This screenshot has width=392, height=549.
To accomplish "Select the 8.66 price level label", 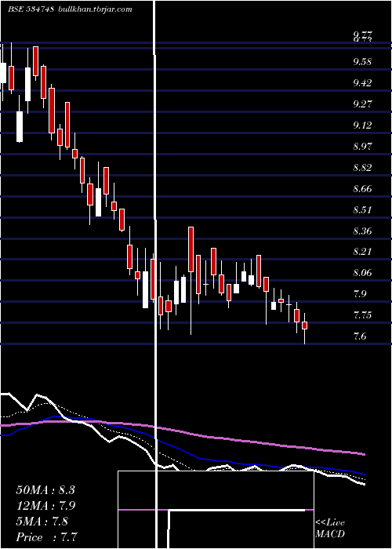I will tap(362, 189).
